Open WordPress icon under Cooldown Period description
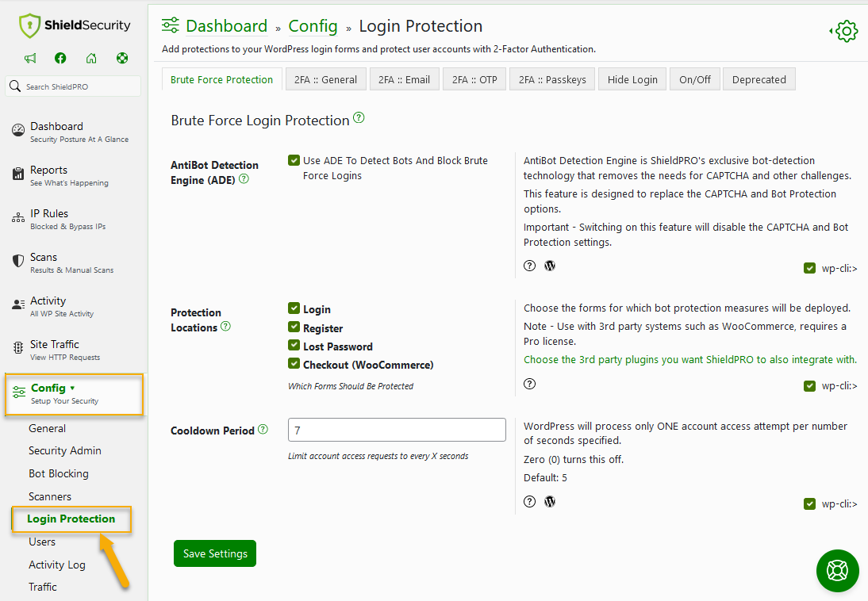This screenshot has height=601, width=868. point(550,501)
